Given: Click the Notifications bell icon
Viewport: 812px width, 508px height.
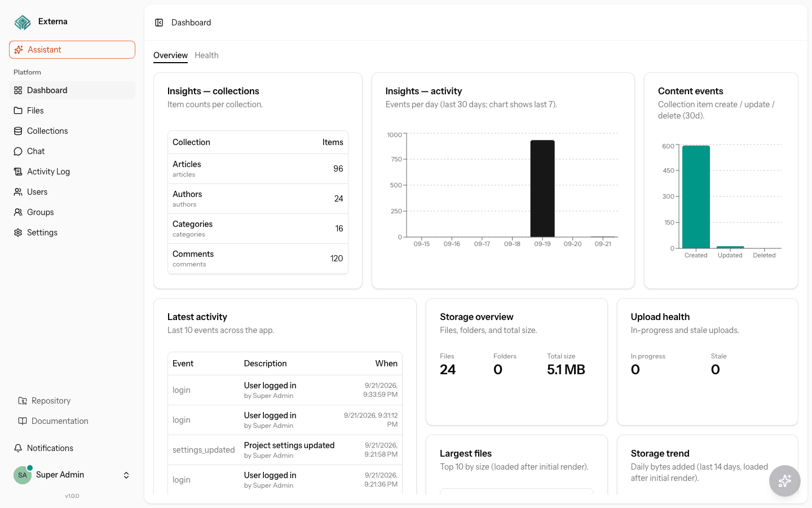Looking at the screenshot, I should point(18,448).
